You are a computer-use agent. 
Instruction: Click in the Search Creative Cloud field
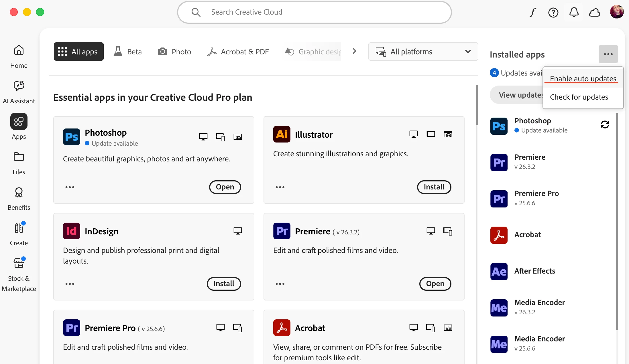314,12
